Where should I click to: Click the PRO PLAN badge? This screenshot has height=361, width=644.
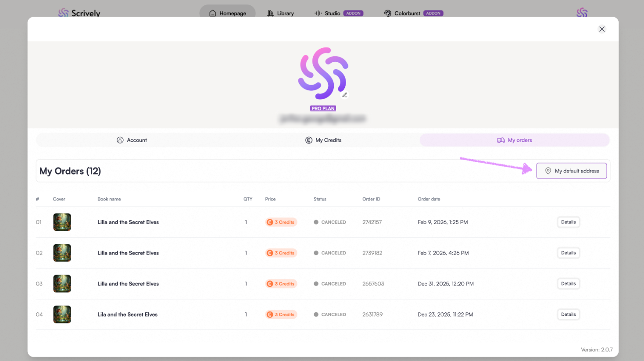(323, 108)
